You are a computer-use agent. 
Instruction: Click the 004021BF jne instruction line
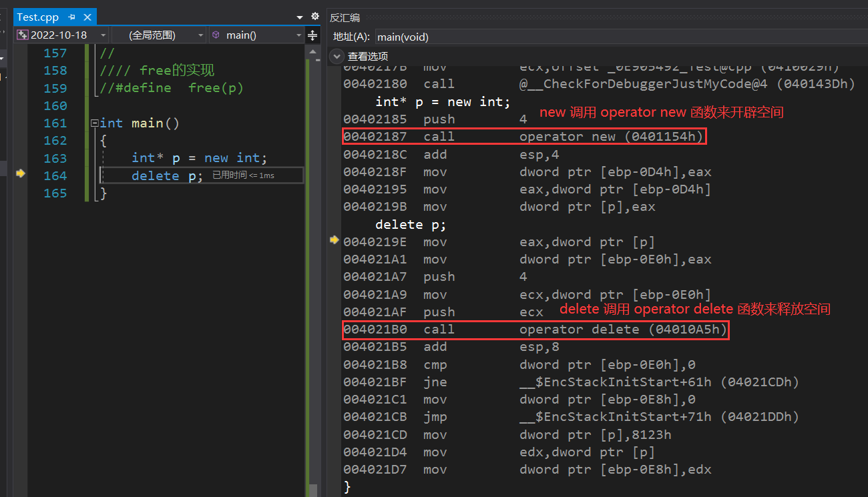571,382
